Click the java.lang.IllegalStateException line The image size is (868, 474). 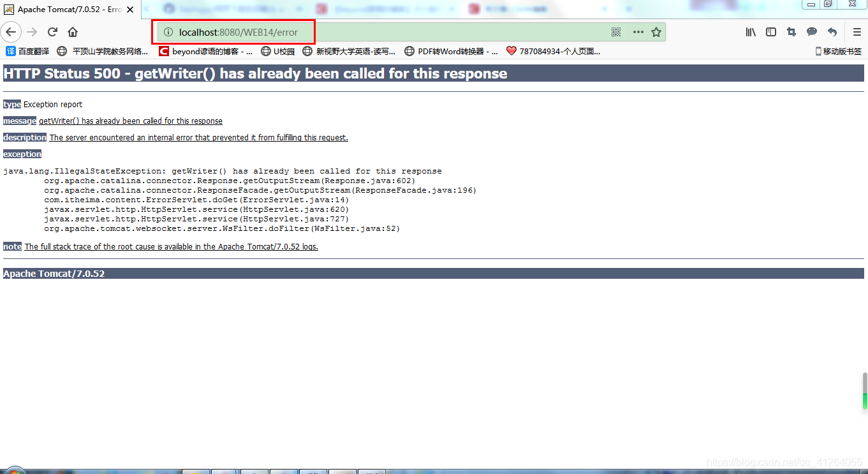[223, 171]
